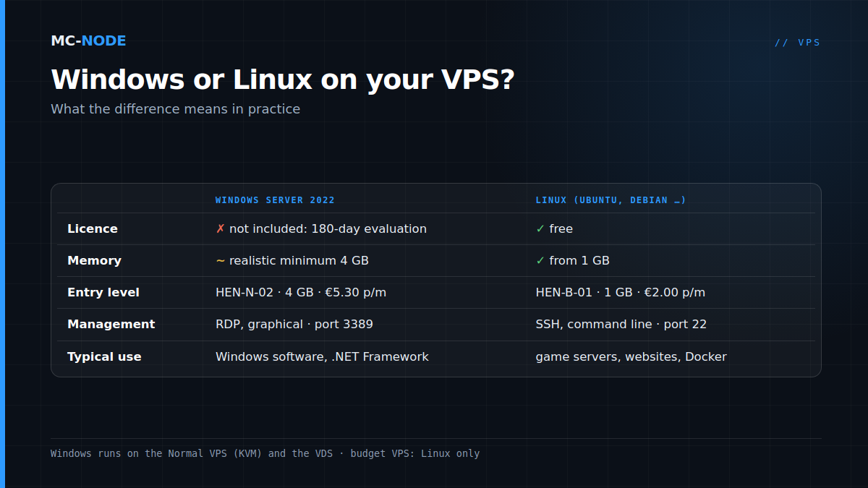868x488 pixels.
Task: Click 'SSH, command line · port 22' cell
Action: tap(621, 324)
